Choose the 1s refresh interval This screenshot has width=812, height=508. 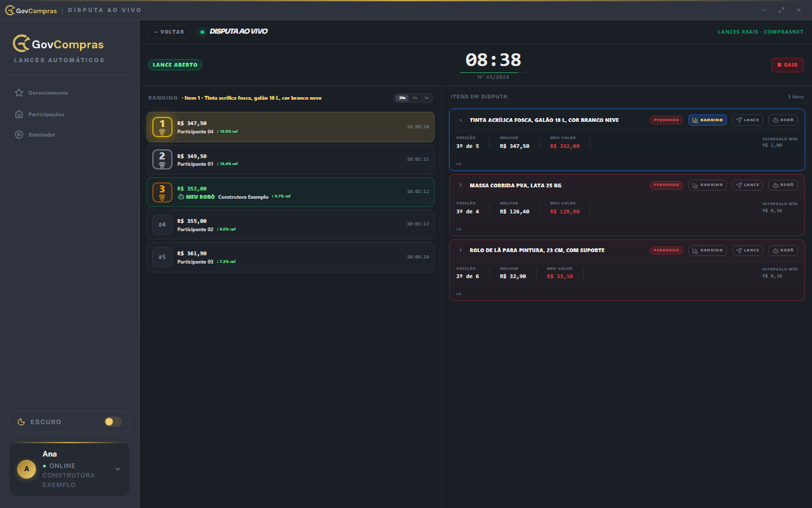(x=426, y=98)
